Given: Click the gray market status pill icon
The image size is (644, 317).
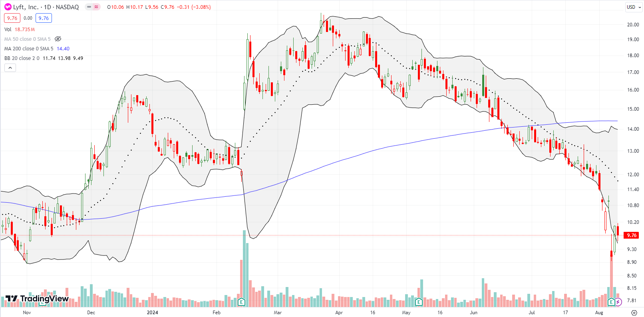Looking at the screenshot, I should (89, 7).
